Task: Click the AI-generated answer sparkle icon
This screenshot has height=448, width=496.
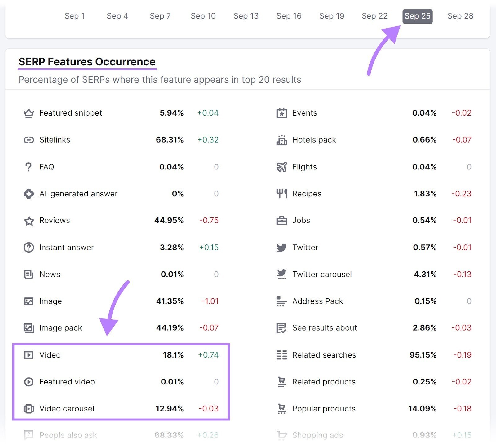Action: coord(29,194)
